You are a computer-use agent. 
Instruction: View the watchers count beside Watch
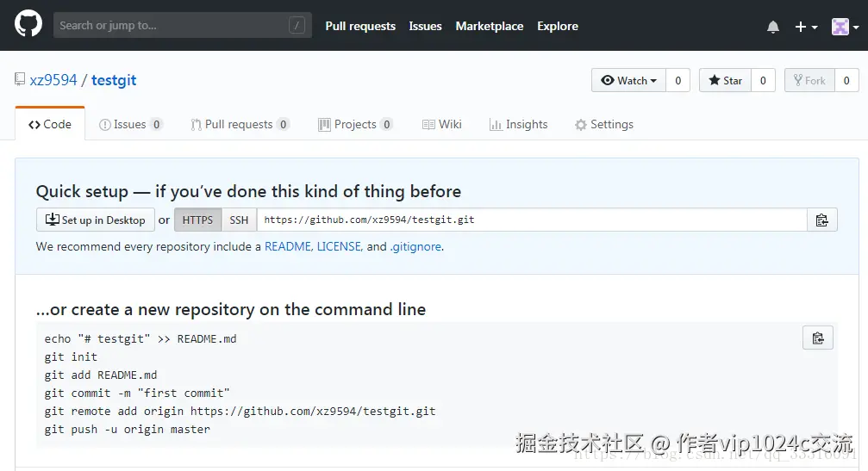coord(678,81)
